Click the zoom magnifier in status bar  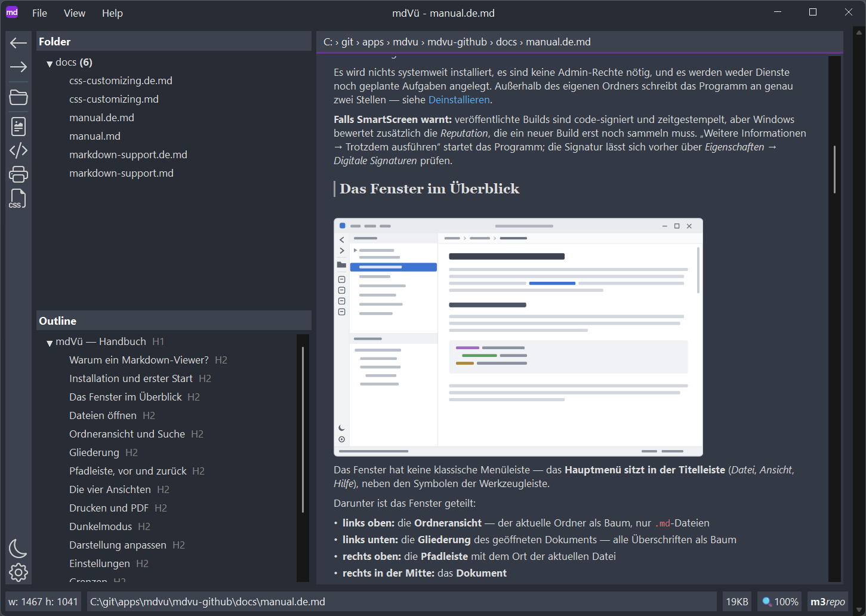click(767, 602)
